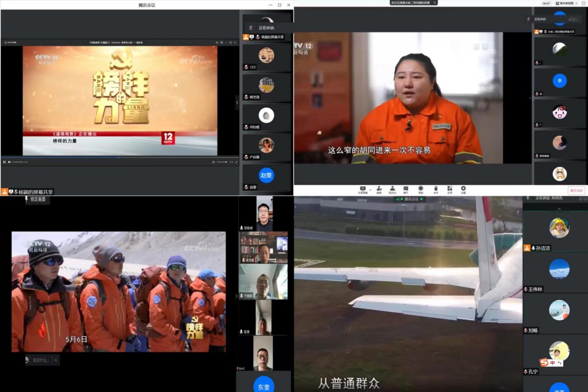588x392 pixels.
Task: Start recording with the Record icon
Action: pos(420,189)
